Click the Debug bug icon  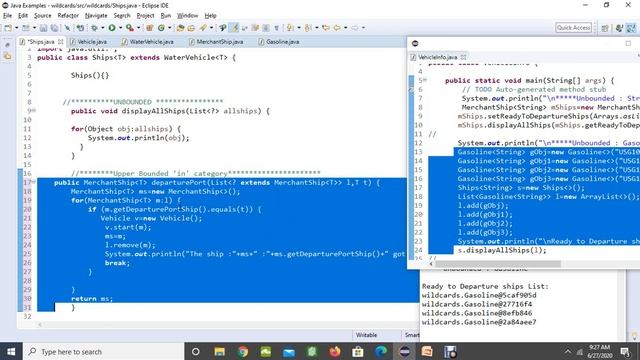(x=94, y=28)
